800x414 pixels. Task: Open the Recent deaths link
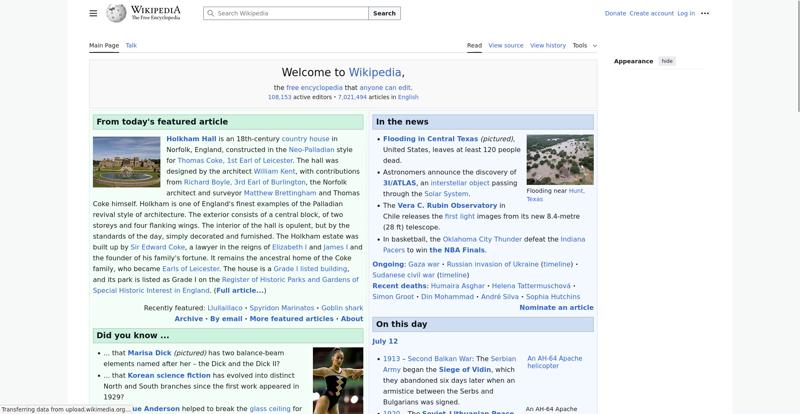(x=399, y=286)
